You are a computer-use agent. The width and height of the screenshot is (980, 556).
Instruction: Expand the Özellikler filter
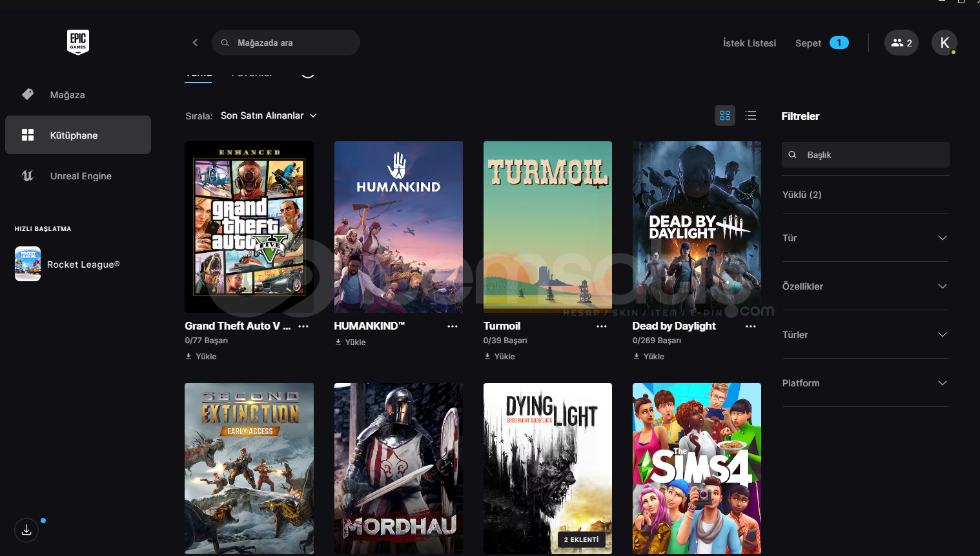(x=865, y=286)
